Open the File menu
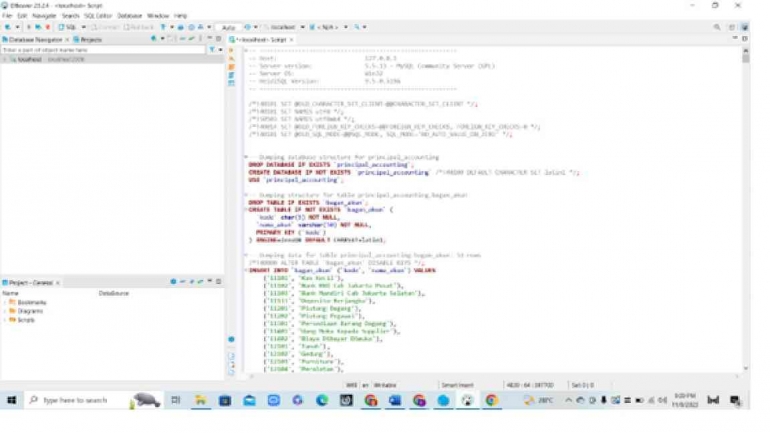The image size is (770, 433). [7, 16]
